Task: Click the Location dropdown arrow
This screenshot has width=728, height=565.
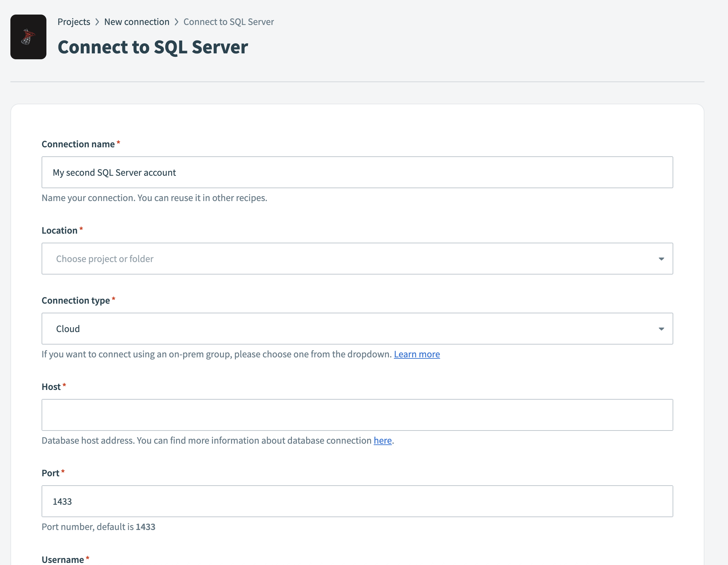Action: point(662,259)
